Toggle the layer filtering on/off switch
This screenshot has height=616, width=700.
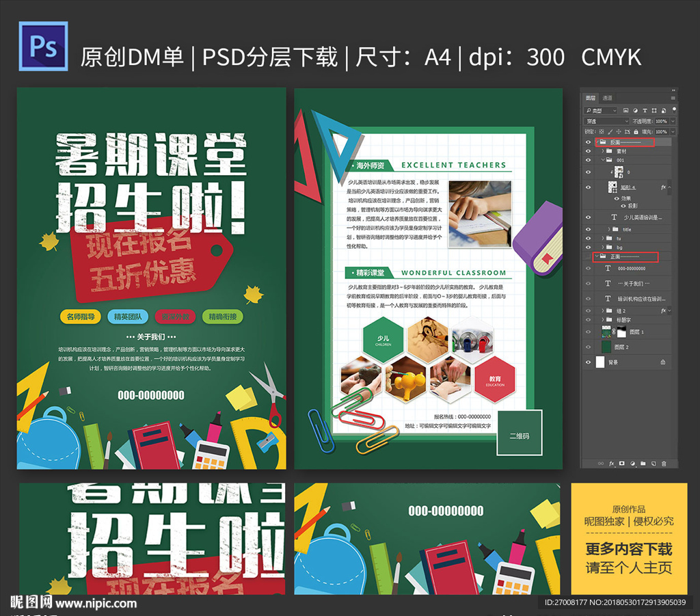tap(673, 109)
